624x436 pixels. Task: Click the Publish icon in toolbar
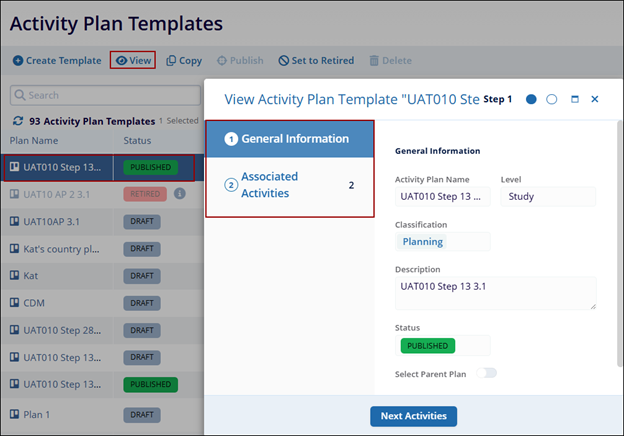tap(220, 61)
